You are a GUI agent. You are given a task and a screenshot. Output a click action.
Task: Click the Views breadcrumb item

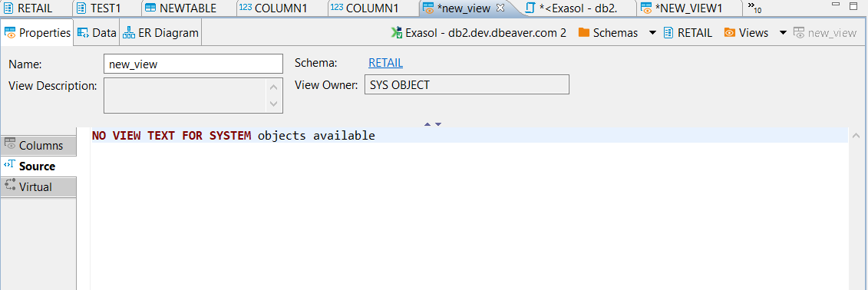point(746,33)
